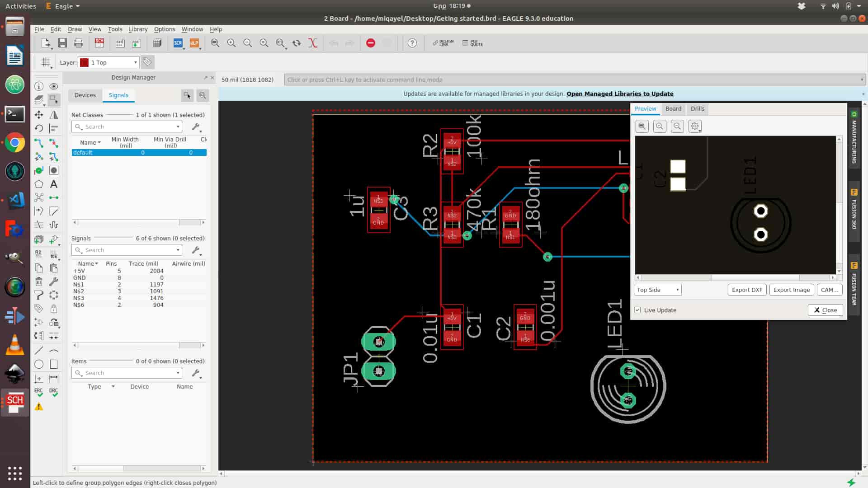868x488 pixels.
Task: Toggle the Show eye tool icon
Action: click(54, 86)
